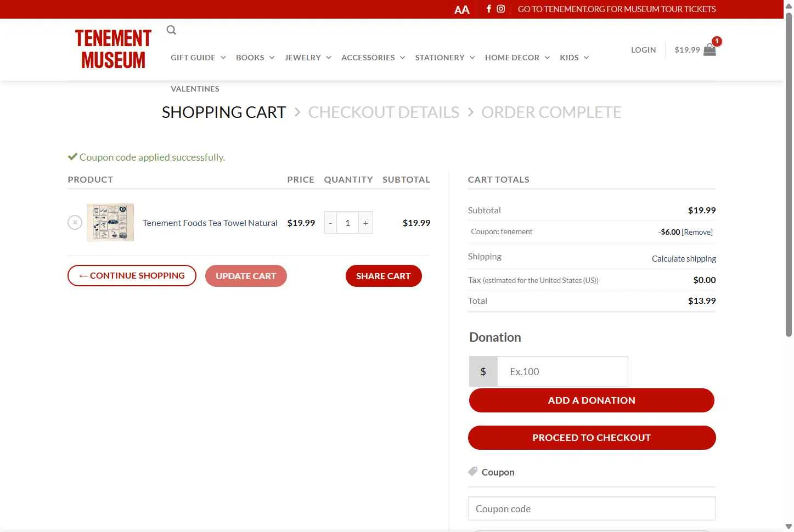Click the -$6.00 coupon discount value

tap(669, 232)
